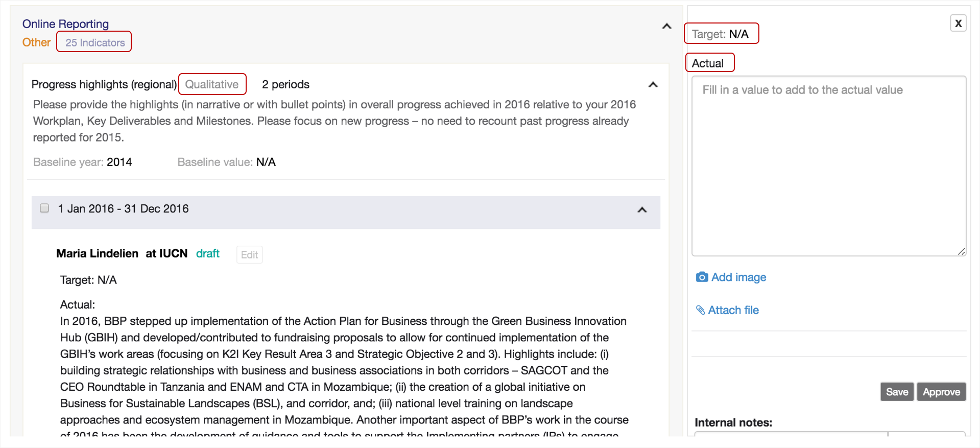Close the side panel with the X button

pos(958,23)
